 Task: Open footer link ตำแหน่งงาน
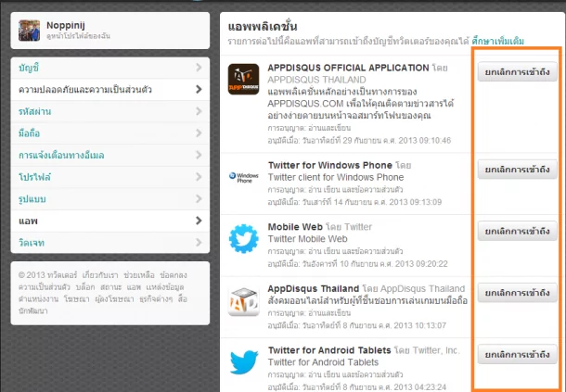click(39, 299)
